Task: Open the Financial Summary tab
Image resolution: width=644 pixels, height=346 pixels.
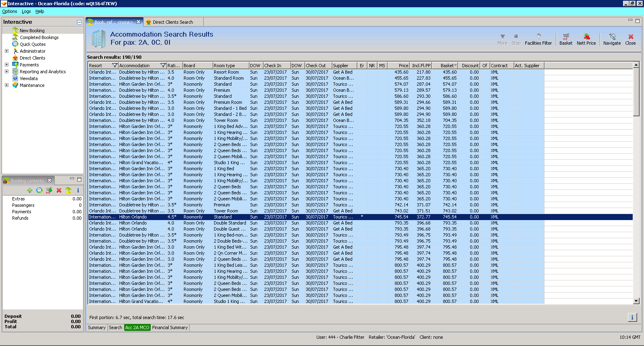Action: pos(170,327)
